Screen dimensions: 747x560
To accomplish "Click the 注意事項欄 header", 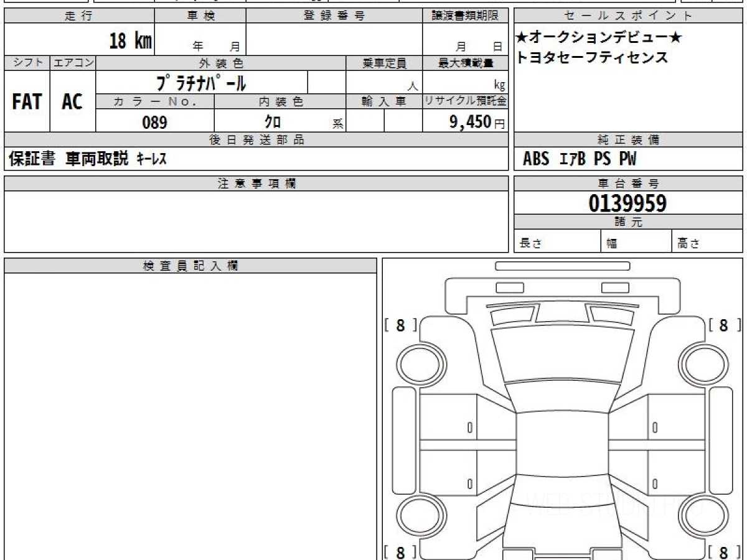I will tap(256, 184).
